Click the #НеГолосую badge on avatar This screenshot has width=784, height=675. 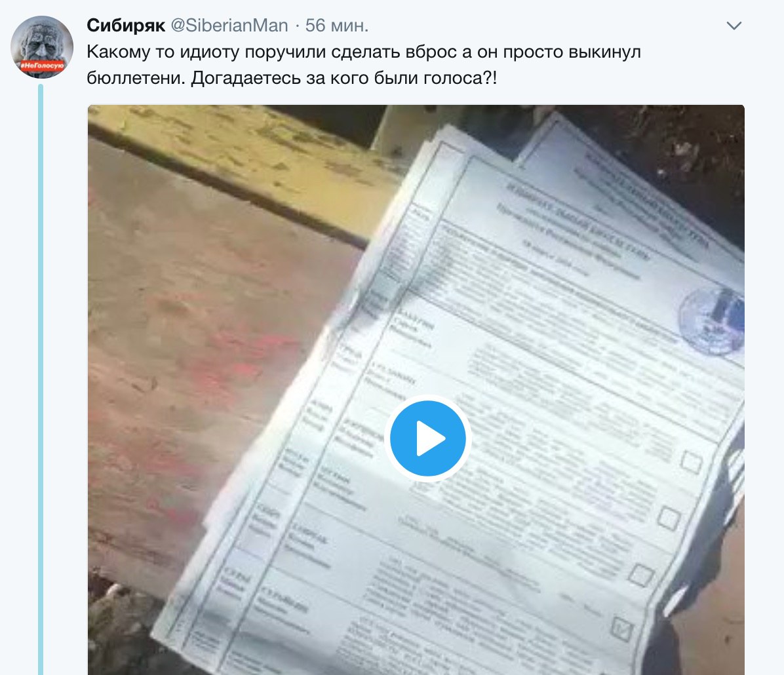(42, 66)
